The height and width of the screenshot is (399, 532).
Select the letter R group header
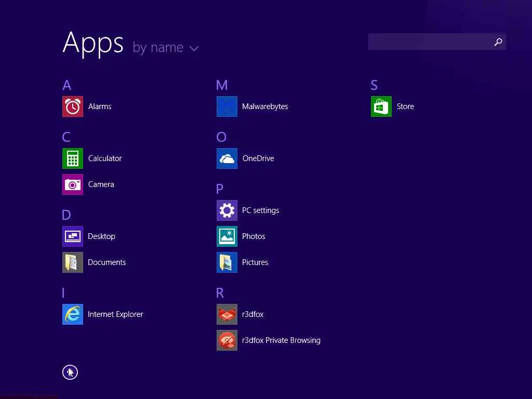[220, 293]
